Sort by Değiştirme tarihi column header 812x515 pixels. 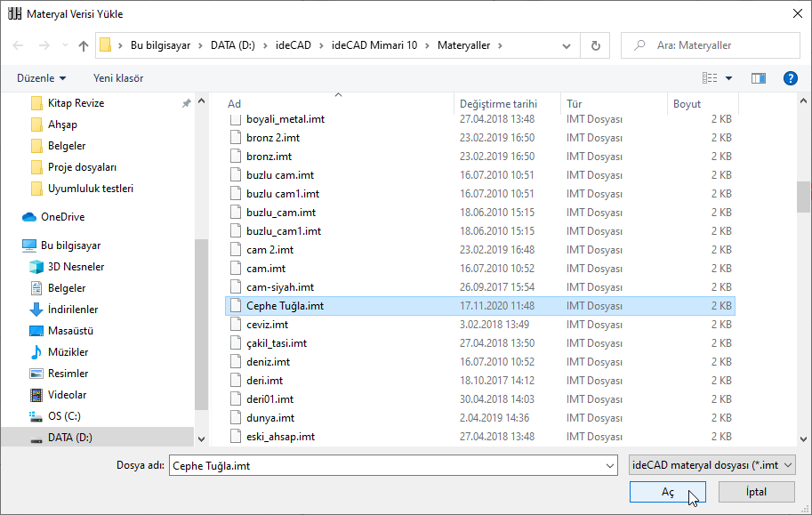pyautogui.click(x=498, y=104)
